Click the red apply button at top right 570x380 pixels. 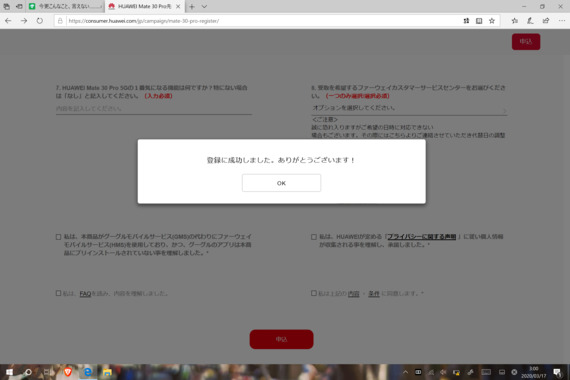pos(526,41)
